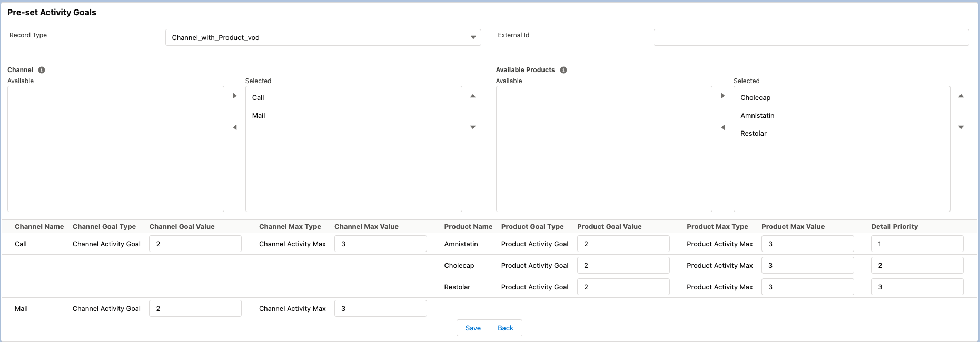Focus the External Id input field
980x342 pixels.
click(811, 37)
